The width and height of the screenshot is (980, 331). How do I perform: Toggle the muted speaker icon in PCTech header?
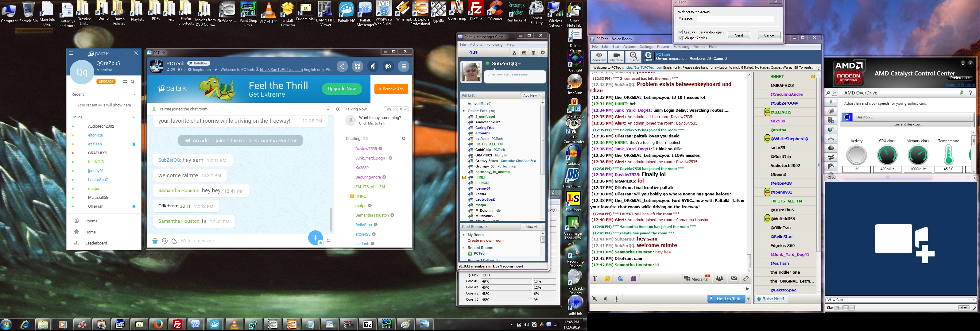(373, 67)
